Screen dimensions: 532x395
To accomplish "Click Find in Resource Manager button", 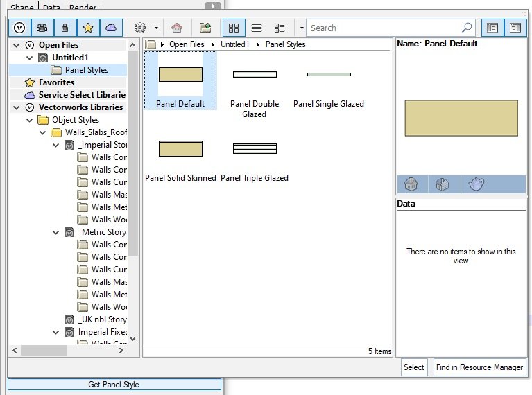I will click(479, 367).
